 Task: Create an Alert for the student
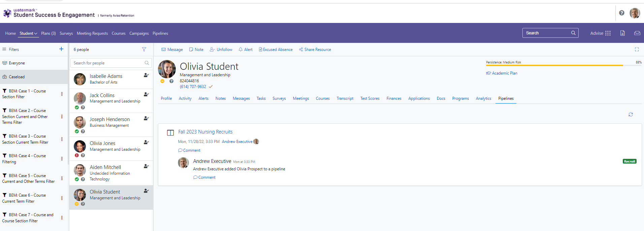[246, 50]
